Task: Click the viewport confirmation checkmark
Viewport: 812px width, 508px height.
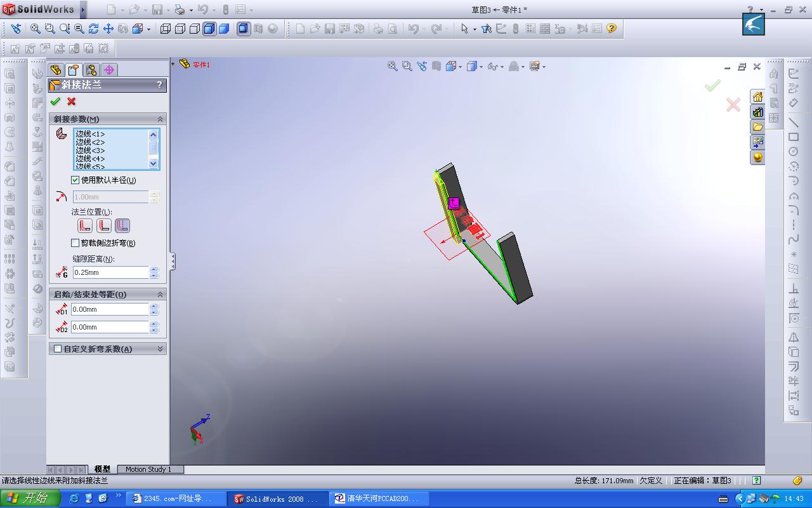Action: pyautogui.click(x=712, y=85)
